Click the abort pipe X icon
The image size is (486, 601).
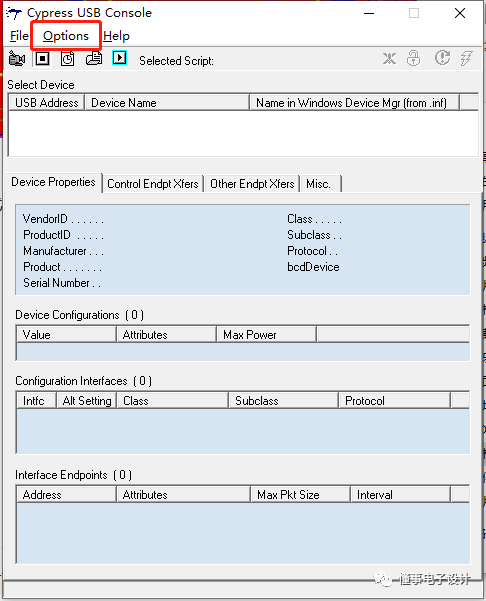[389, 59]
